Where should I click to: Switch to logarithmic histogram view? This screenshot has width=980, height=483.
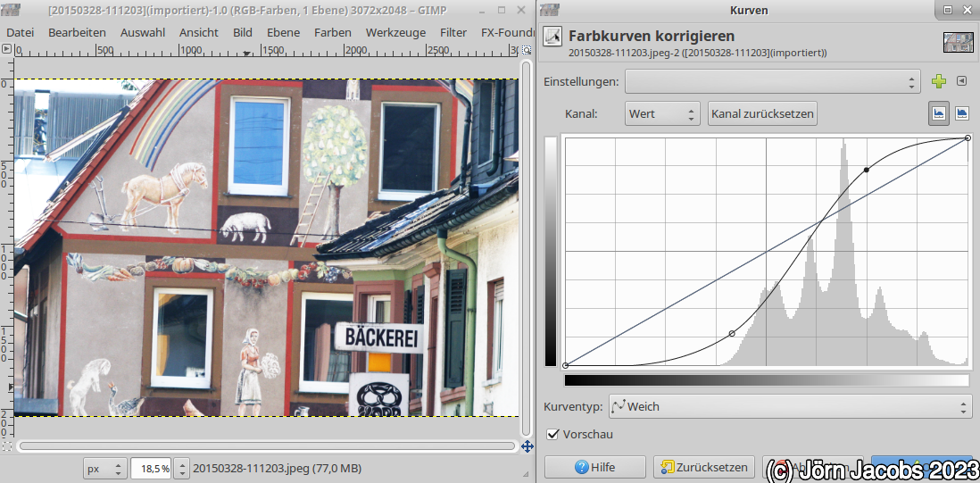pyautogui.click(x=962, y=113)
